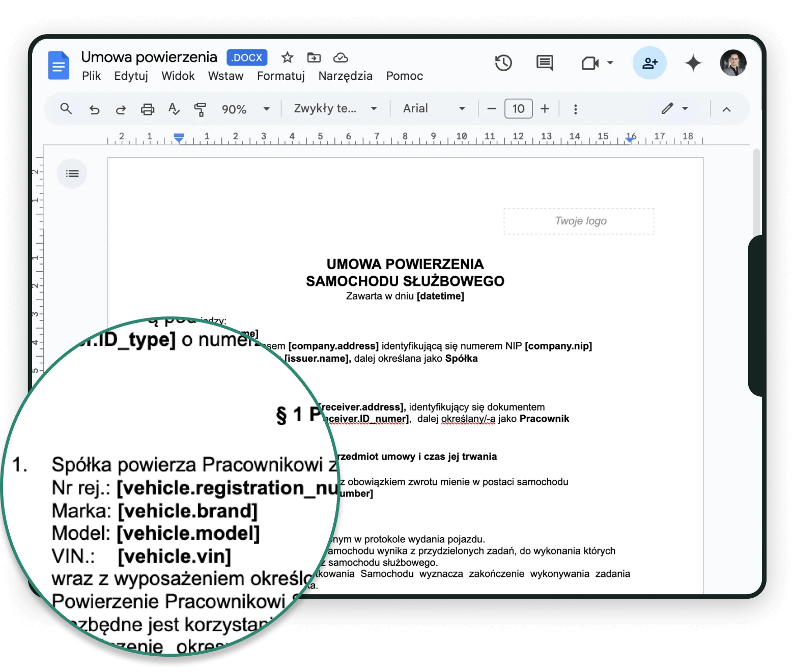This screenshot has height=672, width=794.
Task: Activate the paint format roller
Action: click(200, 109)
